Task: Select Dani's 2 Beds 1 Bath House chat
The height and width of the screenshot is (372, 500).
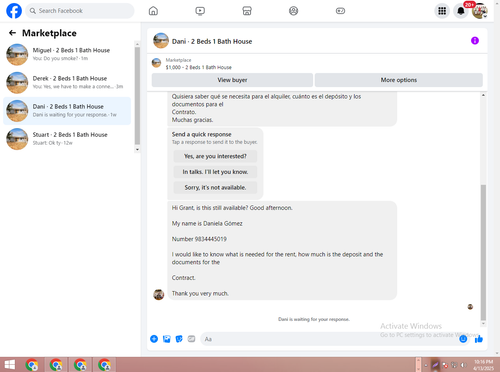Action: click(67, 111)
